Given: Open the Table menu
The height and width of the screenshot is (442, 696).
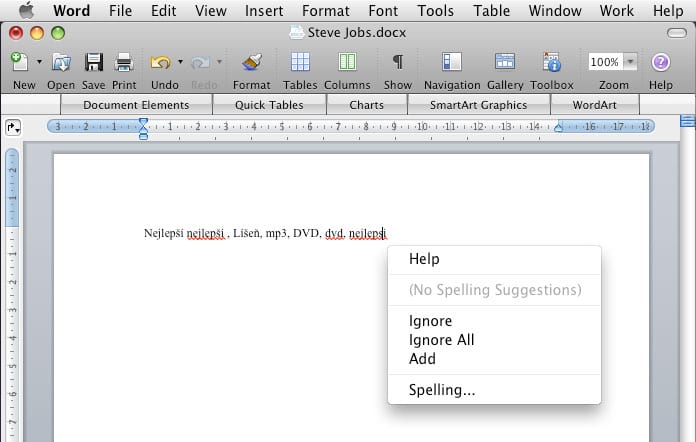Looking at the screenshot, I should click(x=491, y=10).
